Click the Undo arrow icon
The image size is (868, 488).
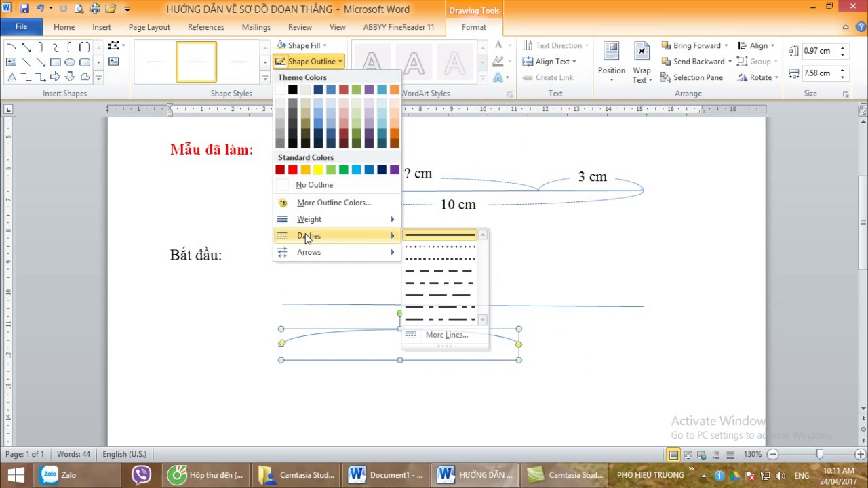40,9
